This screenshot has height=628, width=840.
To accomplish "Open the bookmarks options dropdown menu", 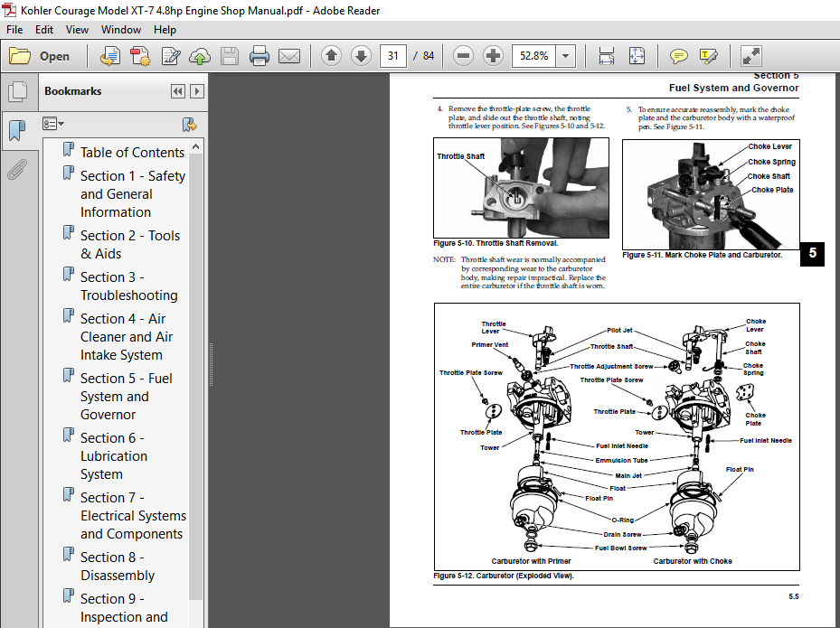I will (53, 124).
